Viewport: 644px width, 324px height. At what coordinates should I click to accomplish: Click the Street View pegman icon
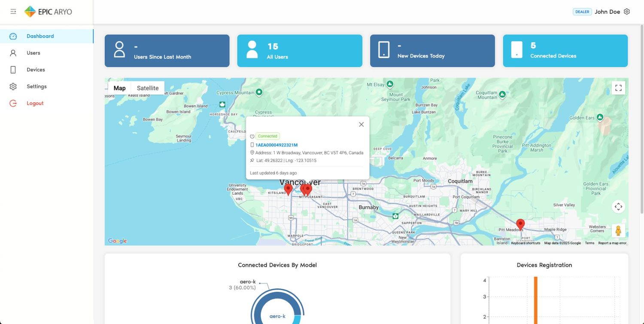pyautogui.click(x=618, y=231)
